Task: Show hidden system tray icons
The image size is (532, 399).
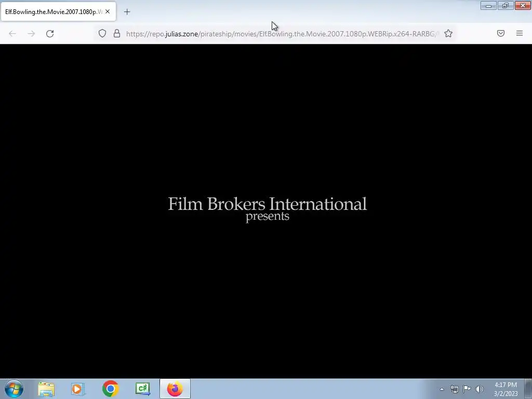Action: [x=442, y=389]
